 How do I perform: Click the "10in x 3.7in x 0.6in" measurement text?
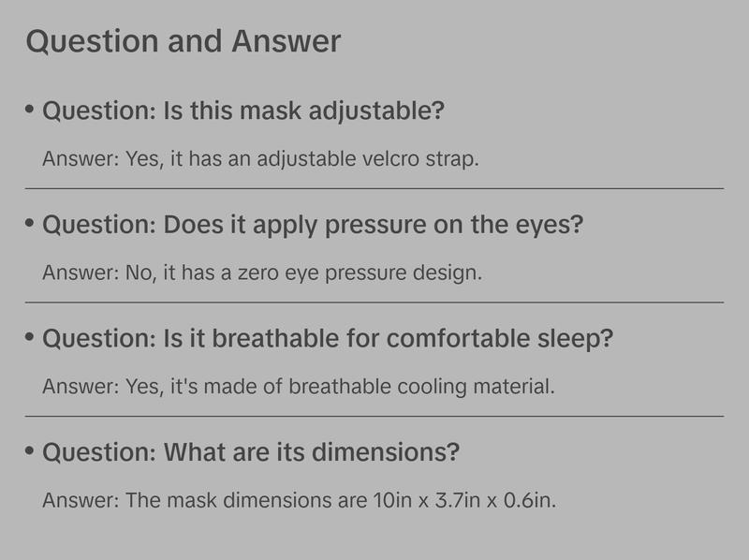click(x=463, y=500)
